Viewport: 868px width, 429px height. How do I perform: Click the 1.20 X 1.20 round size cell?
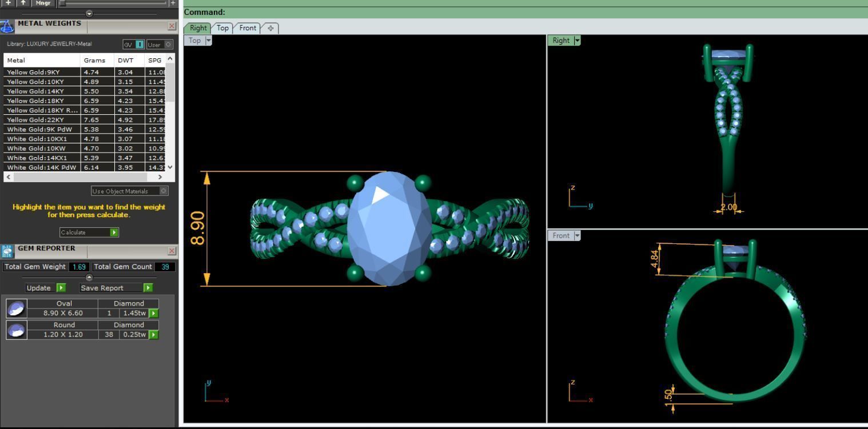63,334
